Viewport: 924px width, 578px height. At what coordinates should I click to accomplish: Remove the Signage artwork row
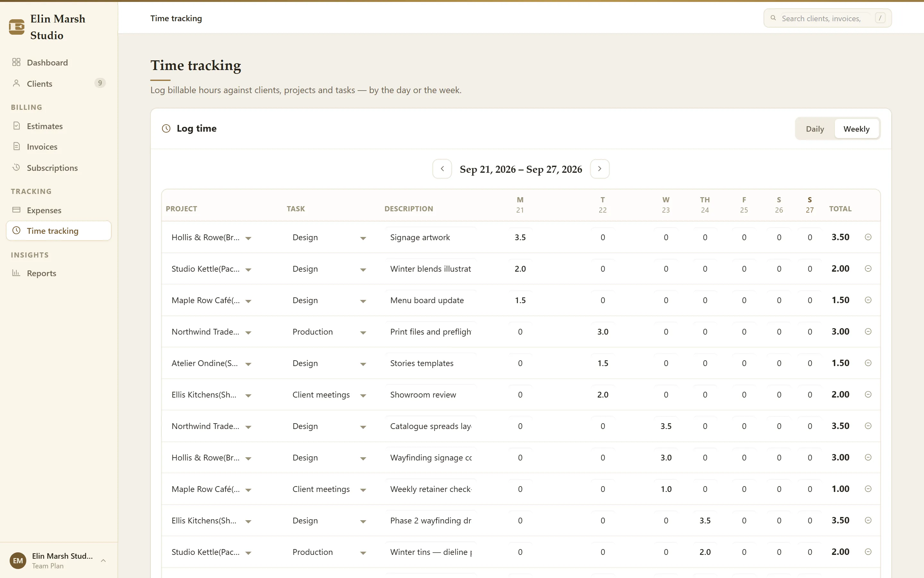(x=868, y=237)
